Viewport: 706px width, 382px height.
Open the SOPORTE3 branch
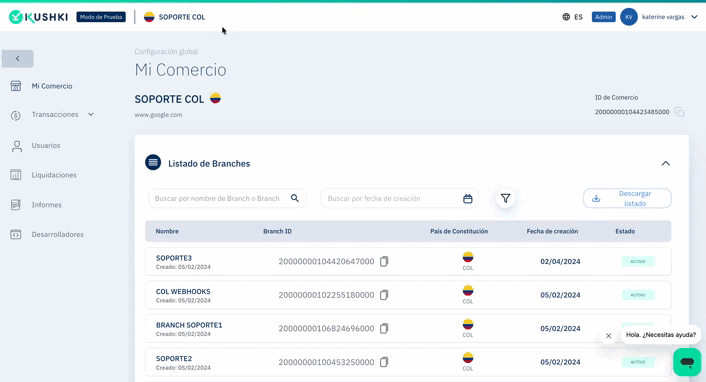174,258
